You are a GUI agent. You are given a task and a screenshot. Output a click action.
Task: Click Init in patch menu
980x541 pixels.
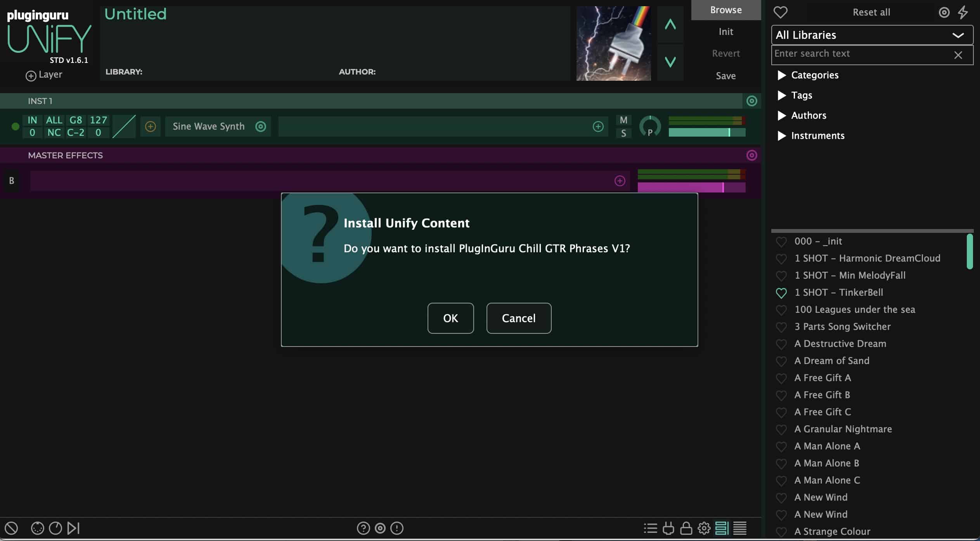(726, 32)
